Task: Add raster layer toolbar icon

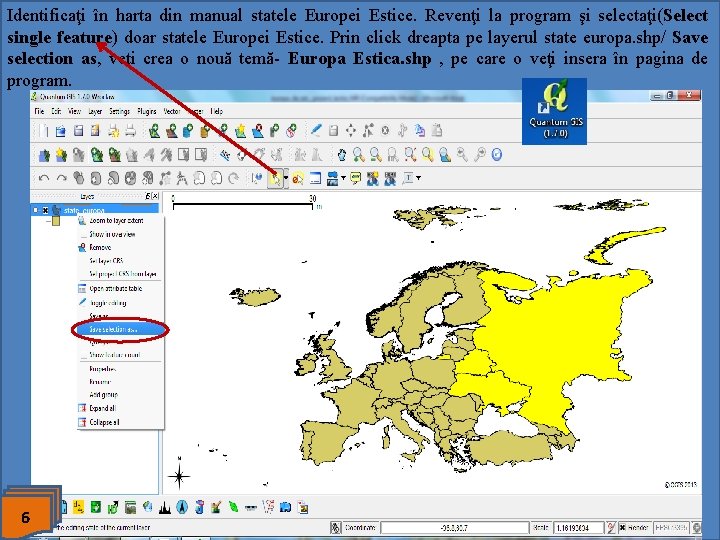Action: [x=171, y=131]
